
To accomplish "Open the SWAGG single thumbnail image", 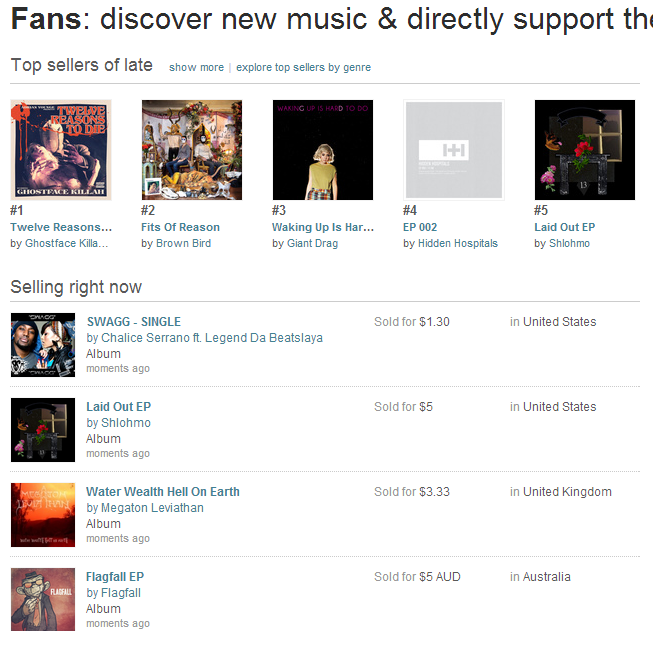I will [x=43, y=345].
